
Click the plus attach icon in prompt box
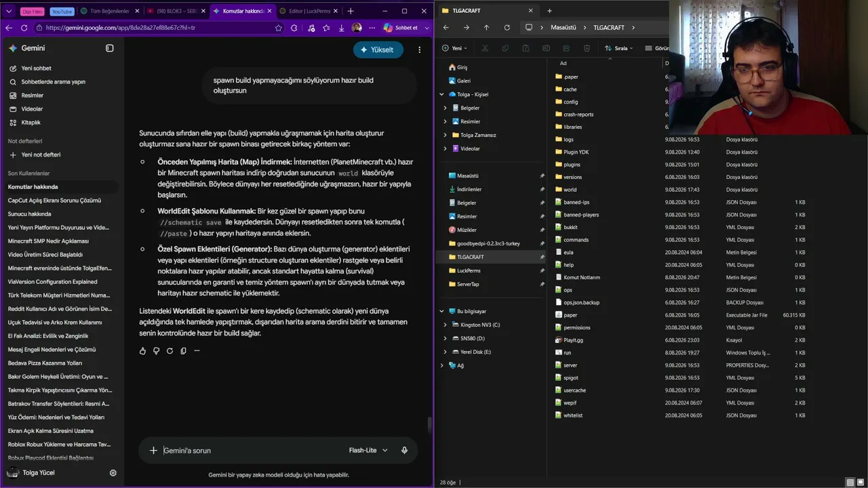click(x=153, y=450)
